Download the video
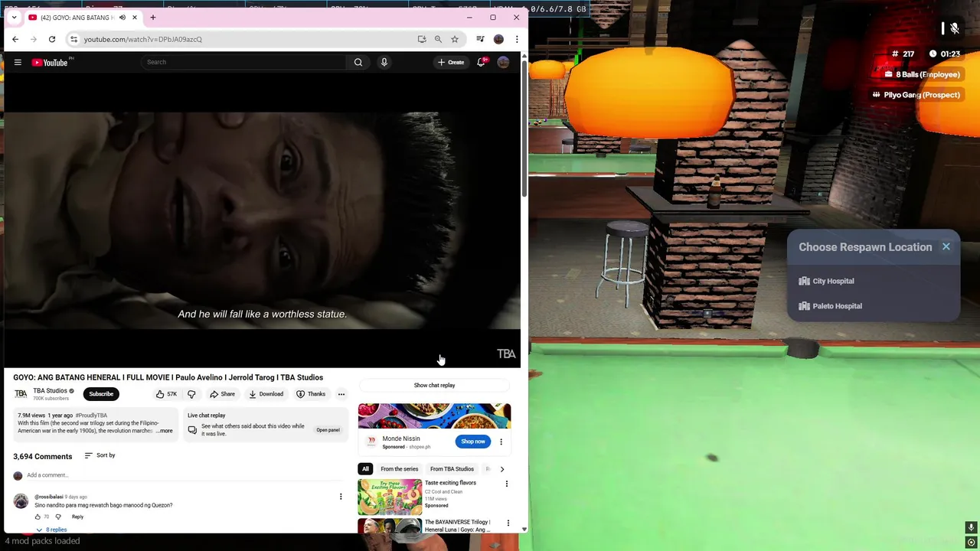The image size is (980, 551). tap(266, 394)
